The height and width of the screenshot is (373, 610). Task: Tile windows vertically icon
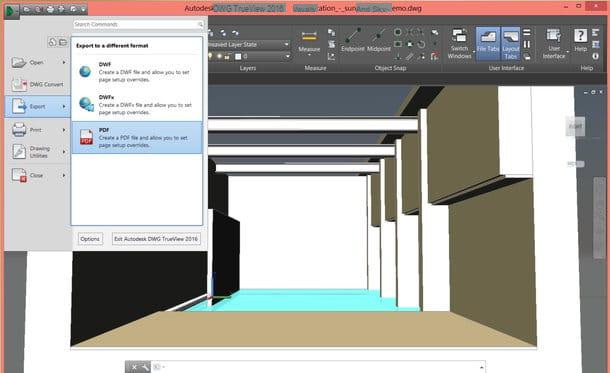(x=527, y=44)
